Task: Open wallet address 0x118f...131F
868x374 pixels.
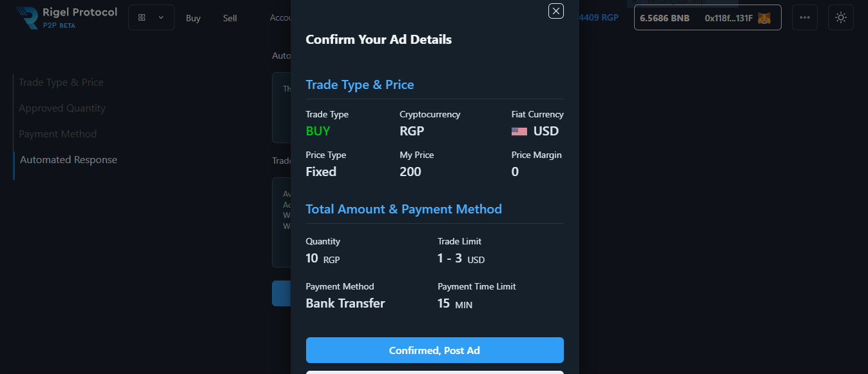Action: point(728,18)
